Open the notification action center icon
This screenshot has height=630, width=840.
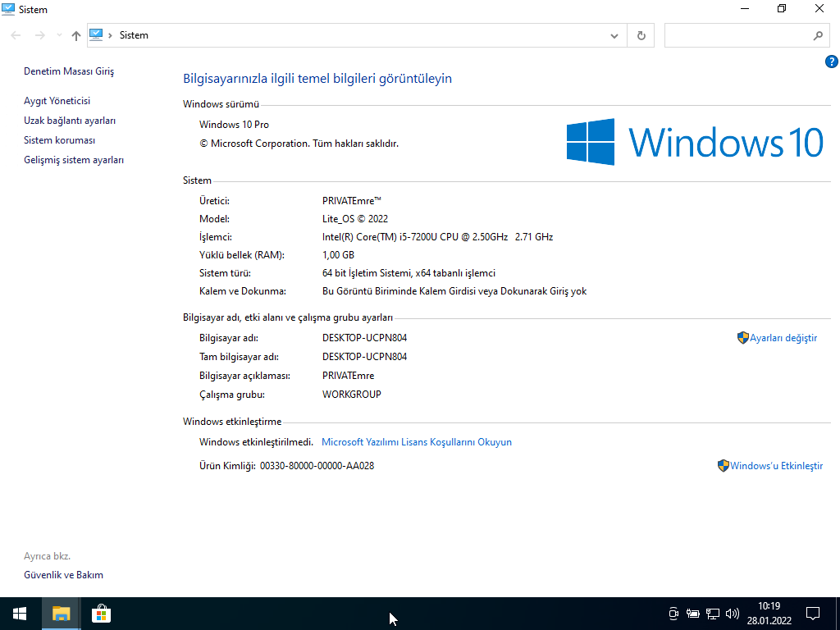(x=813, y=614)
